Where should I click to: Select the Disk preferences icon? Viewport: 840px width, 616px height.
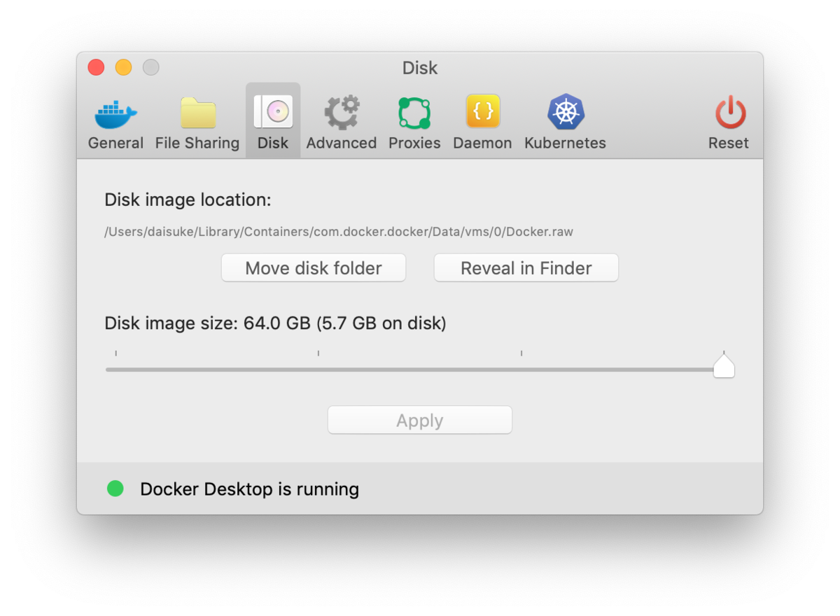273,112
